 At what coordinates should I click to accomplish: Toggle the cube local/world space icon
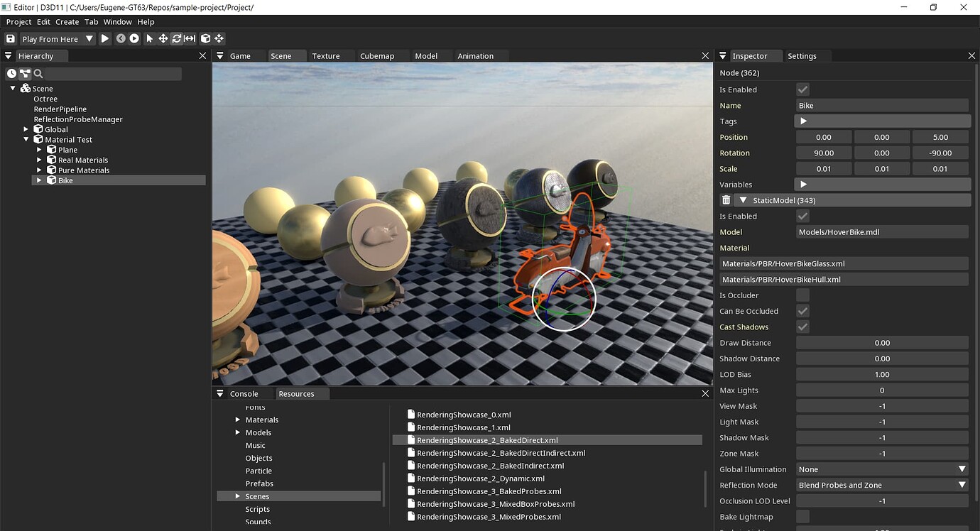205,39
